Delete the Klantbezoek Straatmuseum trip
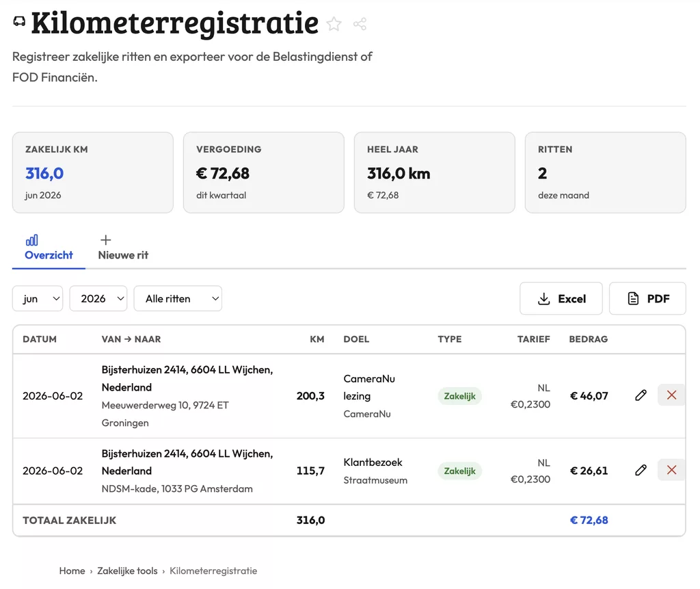This screenshot has height=589, width=700. pyautogui.click(x=671, y=470)
